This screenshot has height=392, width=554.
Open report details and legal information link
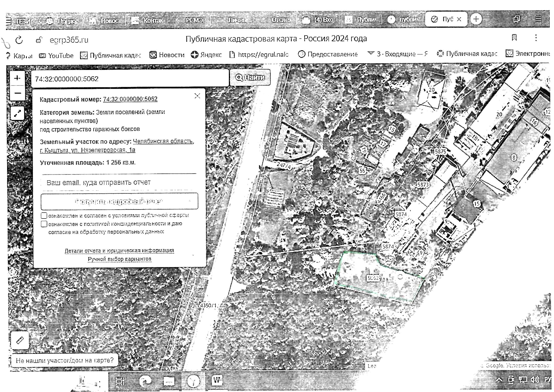click(119, 251)
